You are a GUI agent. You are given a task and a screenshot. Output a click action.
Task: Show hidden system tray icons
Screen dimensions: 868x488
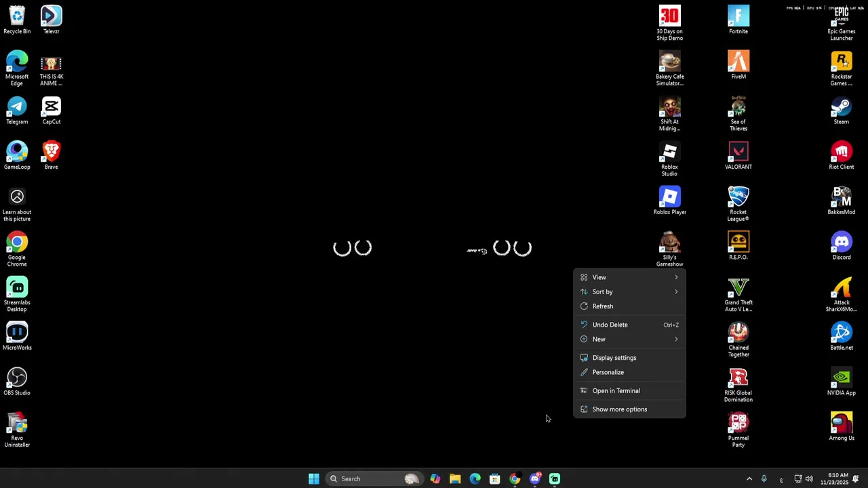pyautogui.click(x=749, y=479)
